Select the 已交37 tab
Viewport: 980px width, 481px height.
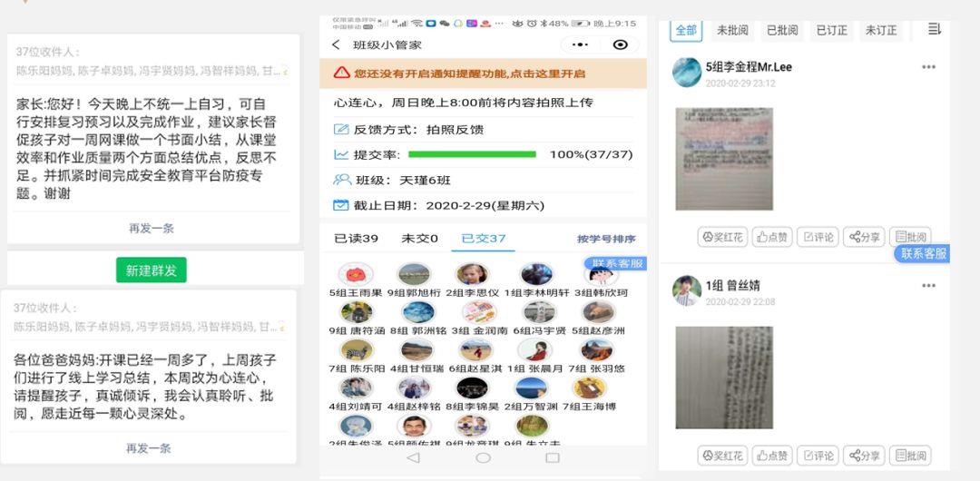(483, 239)
